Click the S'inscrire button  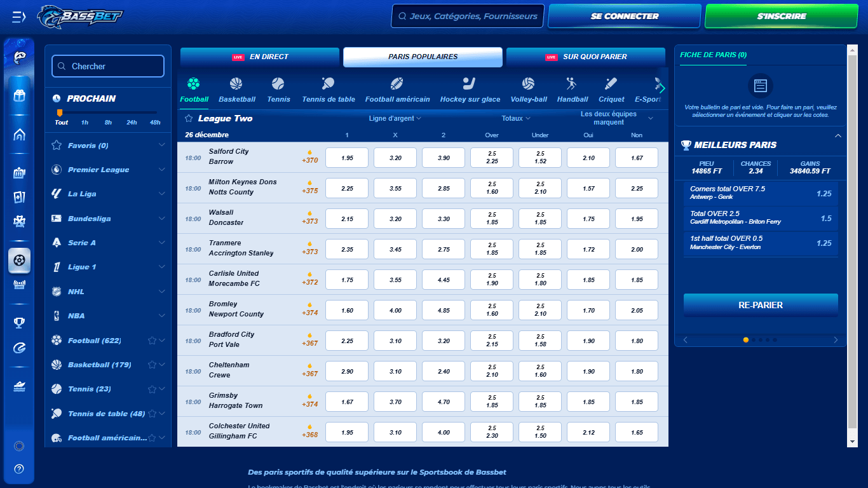[x=782, y=16]
